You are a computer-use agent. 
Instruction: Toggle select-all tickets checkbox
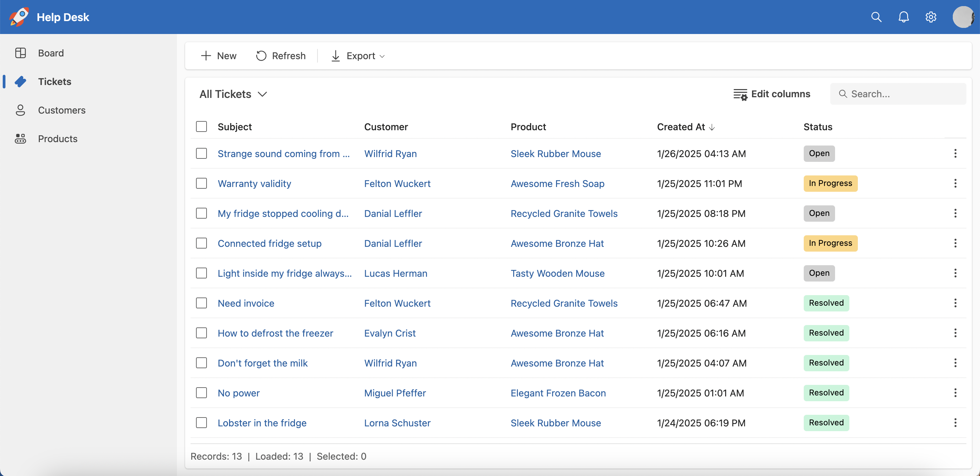tap(201, 126)
